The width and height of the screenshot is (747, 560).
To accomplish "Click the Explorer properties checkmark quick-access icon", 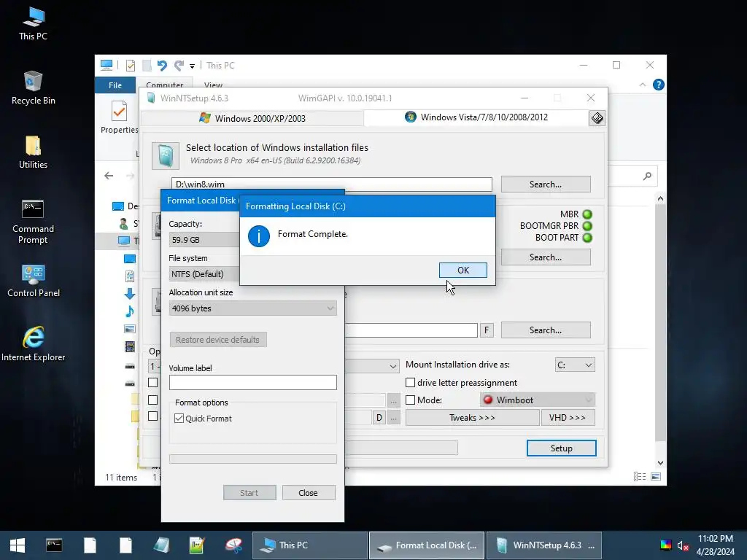I will pyautogui.click(x=130, y=65).
